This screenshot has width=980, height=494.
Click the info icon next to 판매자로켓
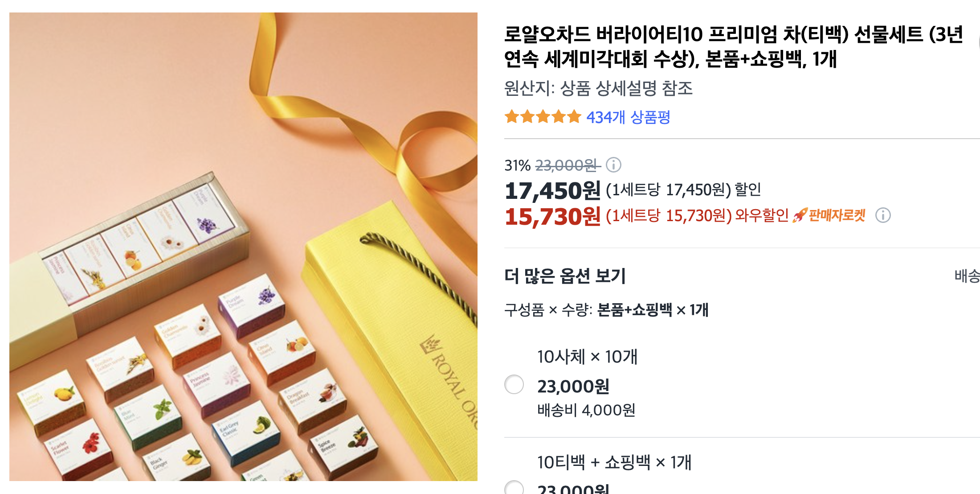883,215
